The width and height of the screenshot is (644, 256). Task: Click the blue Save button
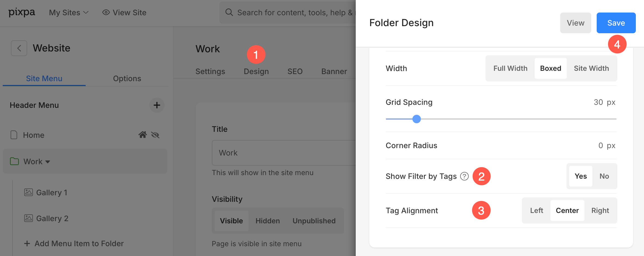(616, 23)
